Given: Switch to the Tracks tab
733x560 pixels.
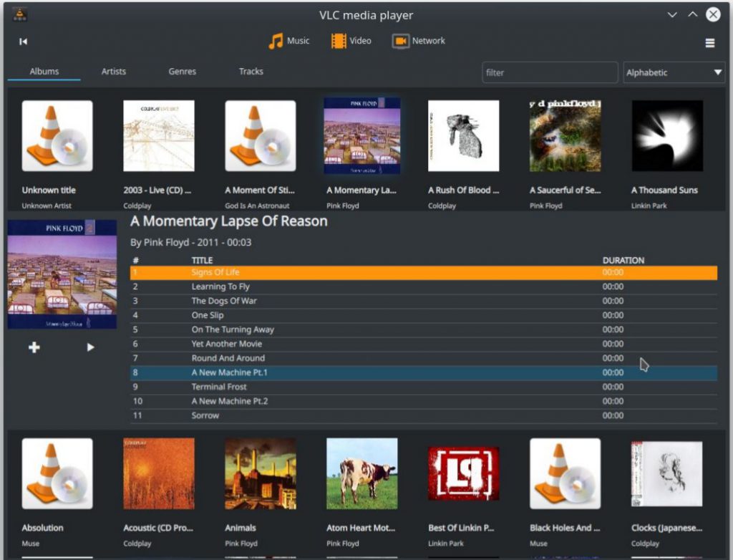Looking at the screenshot, I should (x=251, y=72).
